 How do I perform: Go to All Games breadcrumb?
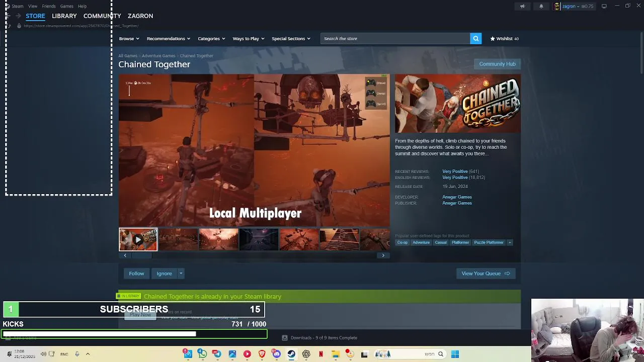point(128,56)
